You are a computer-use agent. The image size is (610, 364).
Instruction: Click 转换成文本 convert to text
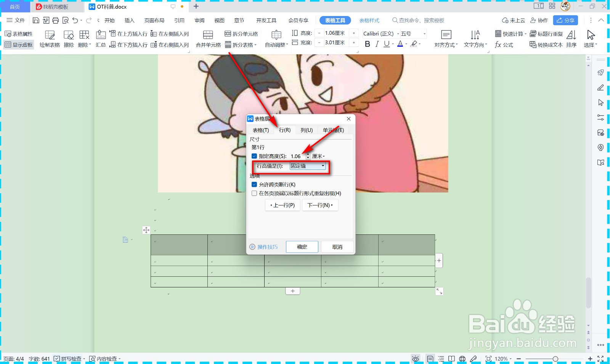click(x=546, y=45)
